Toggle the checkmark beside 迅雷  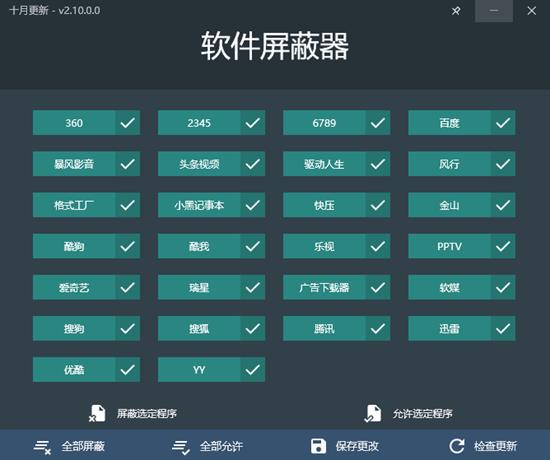point(503,328)
